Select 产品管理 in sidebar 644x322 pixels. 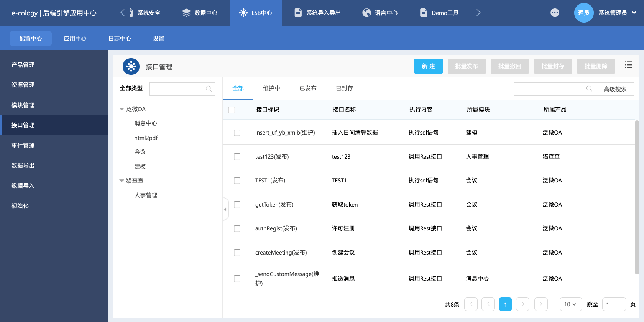(x=54, y=65)
